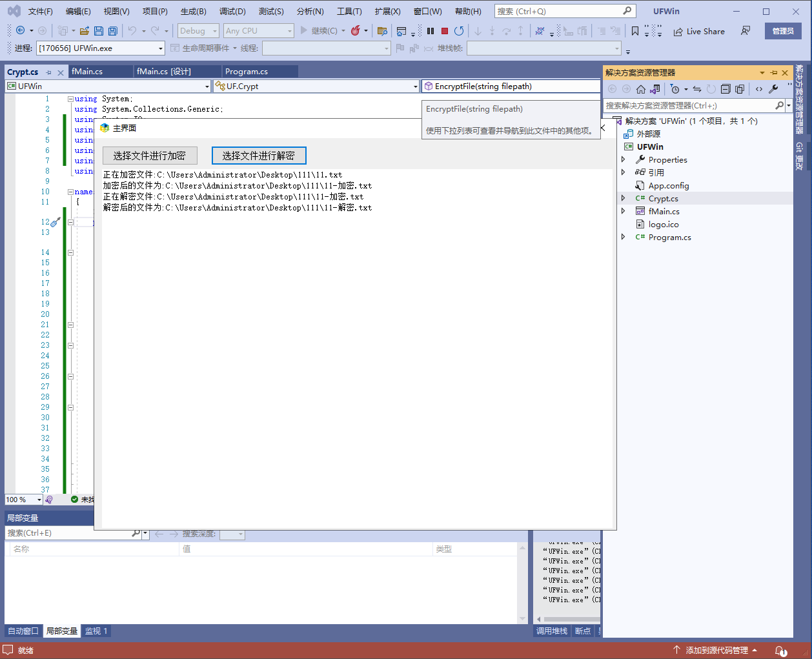The height and width of the screenshot is (659, 812).
Task: Expand the Properties node
Action: 624,159
